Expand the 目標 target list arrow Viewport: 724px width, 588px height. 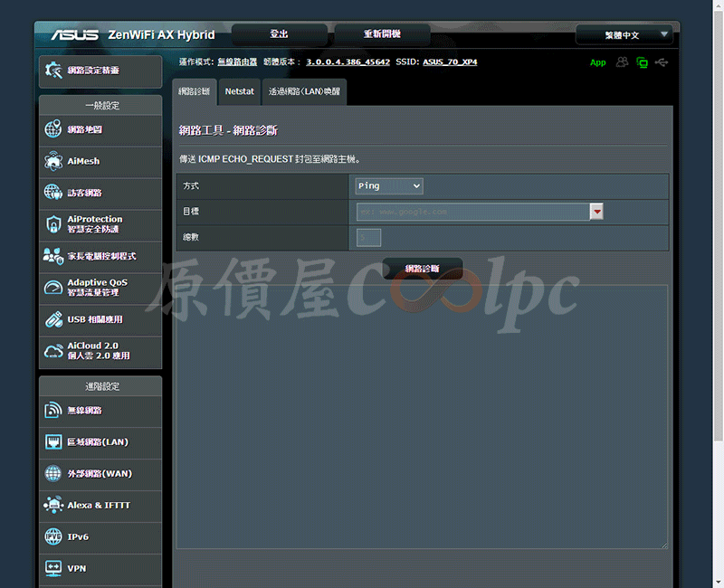(596, 212)
